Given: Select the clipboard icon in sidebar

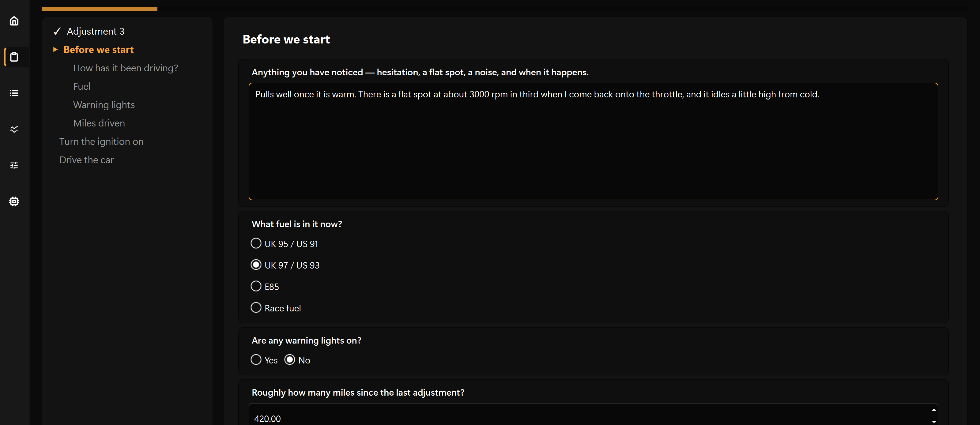Looking at the screenshot, I should tap(14, 57).
